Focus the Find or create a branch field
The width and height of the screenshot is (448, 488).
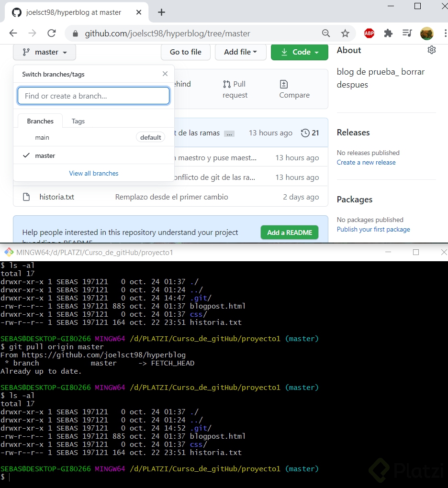[x=94, y=96]
